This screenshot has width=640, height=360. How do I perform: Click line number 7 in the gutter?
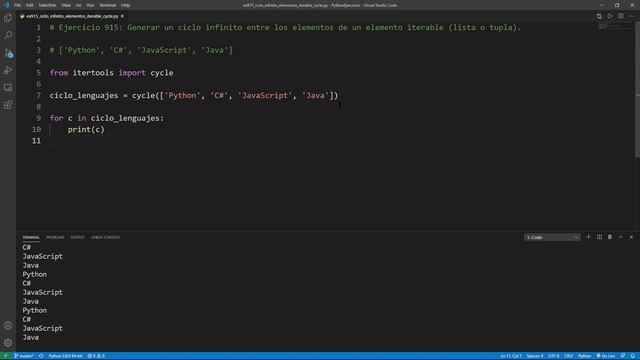pos(38,96)
